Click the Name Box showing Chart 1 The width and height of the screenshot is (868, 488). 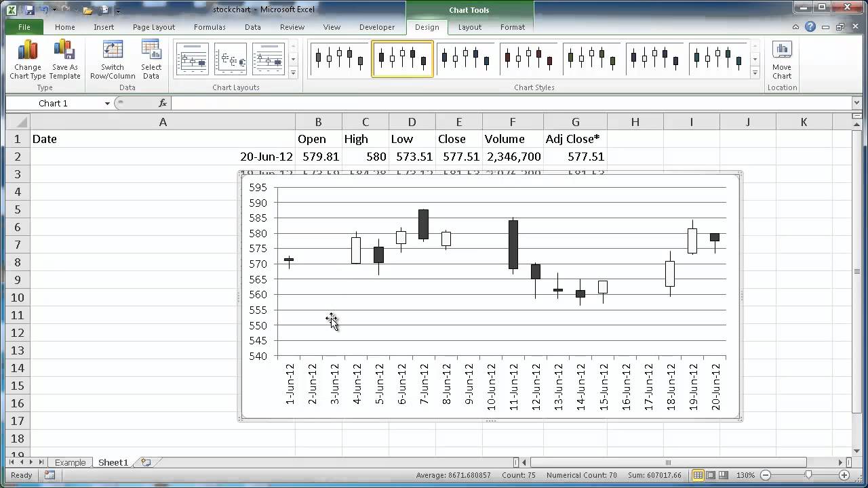tap(54, 103)
